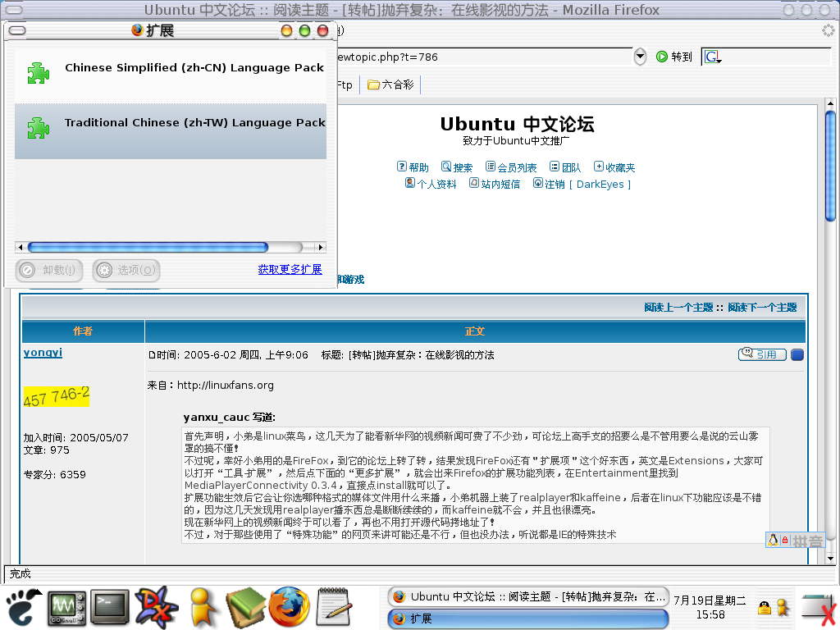840x630 pixels.
Task: Click the small post icon before 时间
Action: point(152,354)
